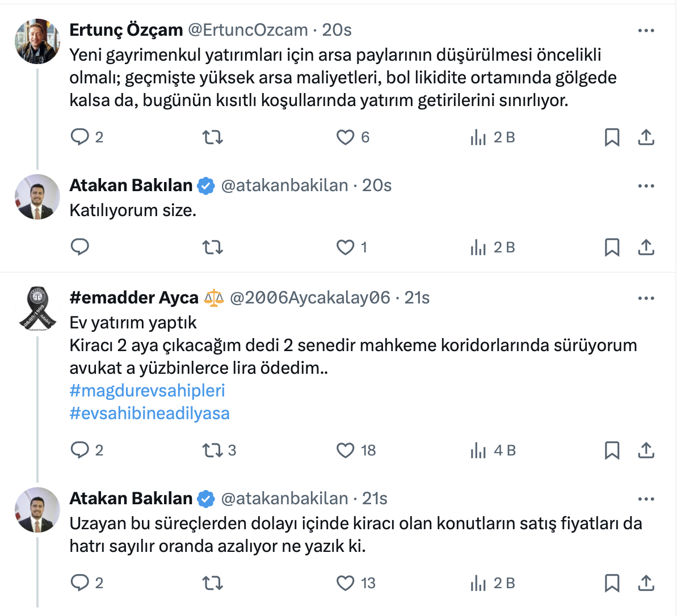This screenshot has width=681, height=616.
Task: Open the #evsahibineadilyasa hashtag
Action: point(149,414)
